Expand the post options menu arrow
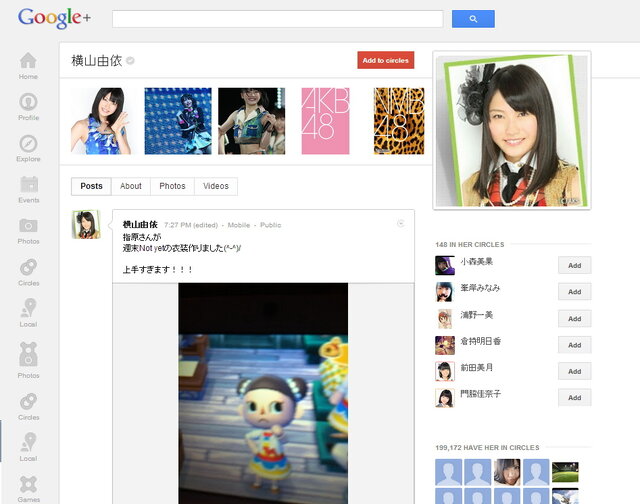The image size is (640, 504). tap(401, 223)
